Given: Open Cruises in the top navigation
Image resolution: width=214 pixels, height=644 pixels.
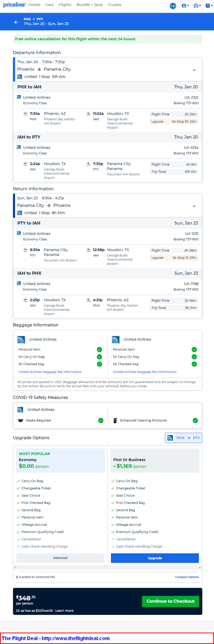Looking at the screenshot, I should click(x=114, y=5).
